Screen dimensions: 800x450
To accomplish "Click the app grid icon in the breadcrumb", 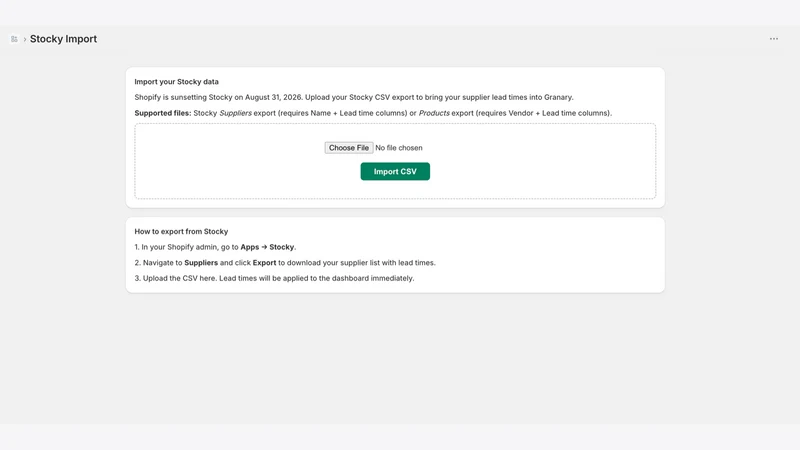I will coord(14,39).
